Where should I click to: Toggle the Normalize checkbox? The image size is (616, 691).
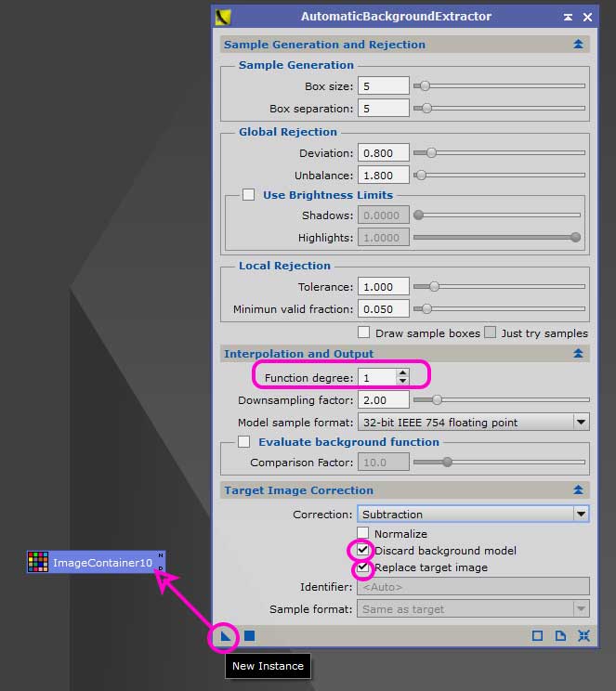click(363, 533)
